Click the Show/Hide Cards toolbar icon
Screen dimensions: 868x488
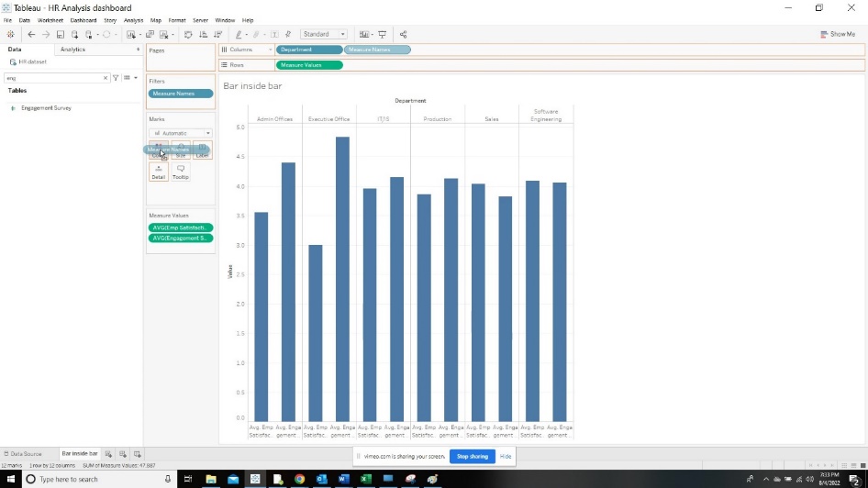[x=363, y=34]
